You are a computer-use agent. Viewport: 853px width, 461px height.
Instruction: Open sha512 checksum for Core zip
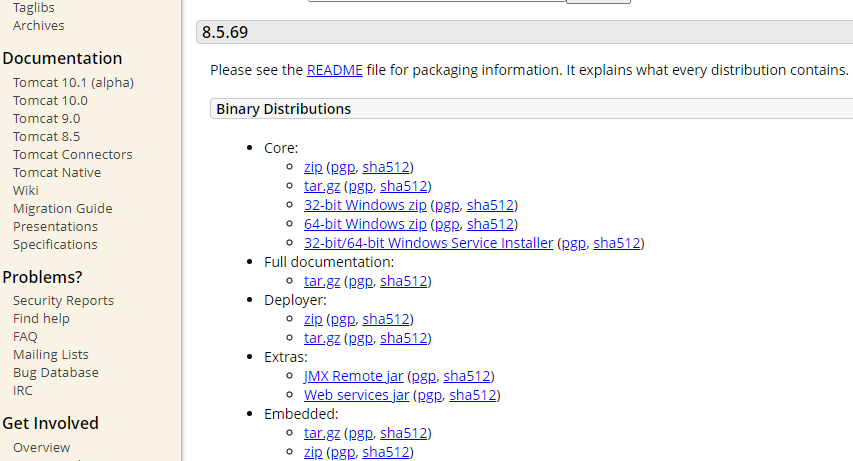386,167
